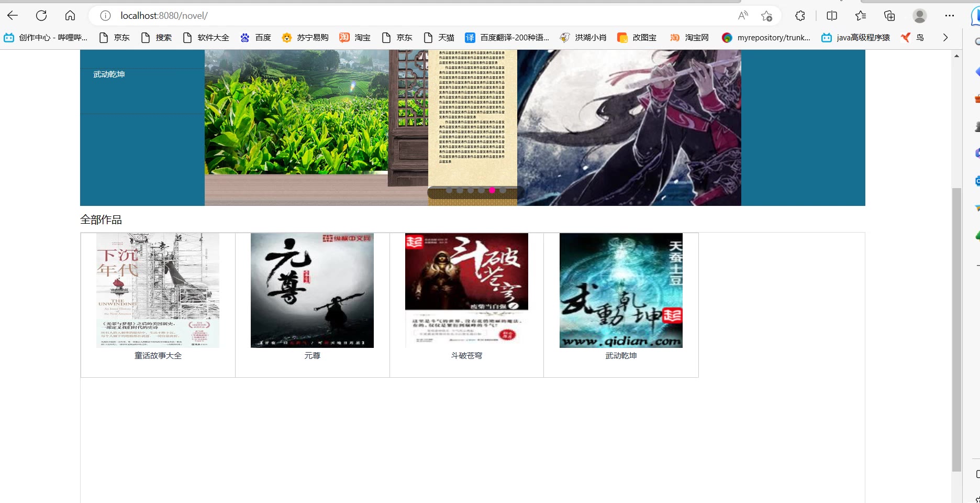Open the flute player carousel image
Viewport: 980px width, 503px height.
tap(629, 128)
